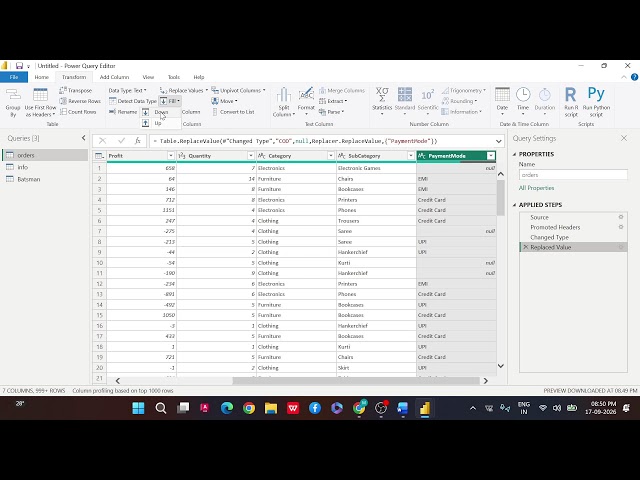Run R script

(571, 102)
